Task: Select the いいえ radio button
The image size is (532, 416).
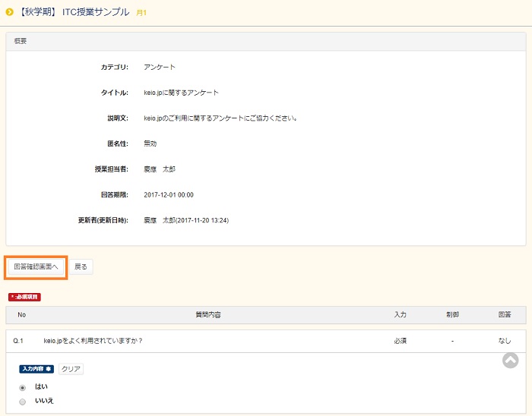Action: click(x=22, y=401)
